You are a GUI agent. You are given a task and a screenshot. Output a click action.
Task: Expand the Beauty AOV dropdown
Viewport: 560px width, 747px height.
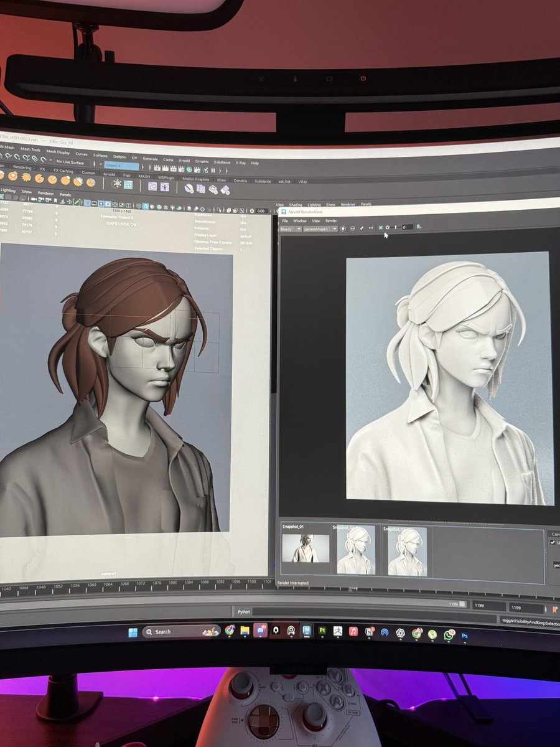click(x=291, y=228)
